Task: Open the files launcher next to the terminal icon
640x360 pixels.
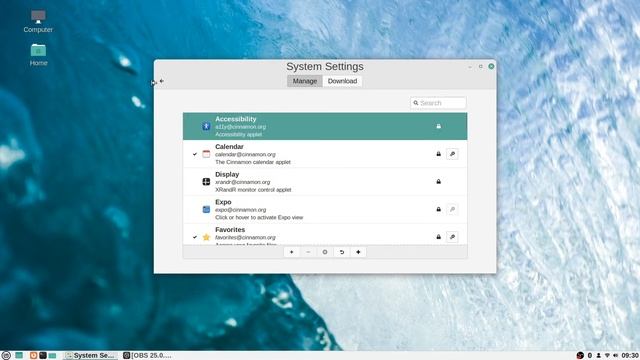Action: [x=52, y=356]
